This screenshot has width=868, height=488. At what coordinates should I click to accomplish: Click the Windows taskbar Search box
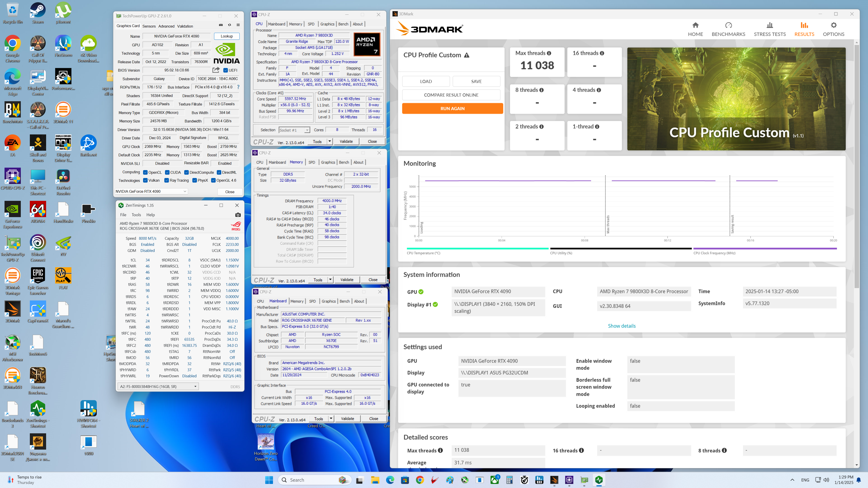[x=315, y=480]
